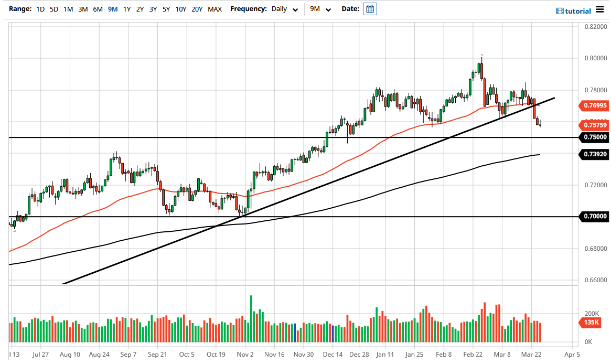Select the 3M range

pyautogui.click(x=82, y=9)
